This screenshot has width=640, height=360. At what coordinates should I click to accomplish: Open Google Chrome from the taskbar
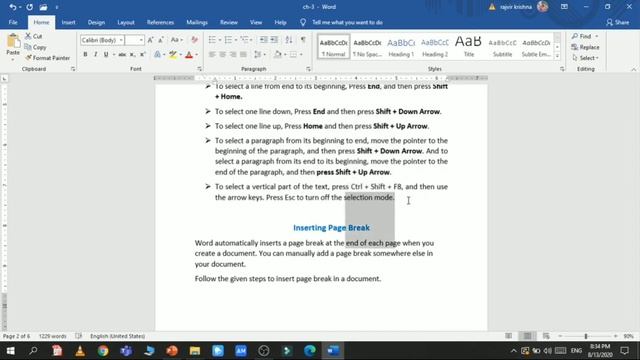click(x=103, y=351)
